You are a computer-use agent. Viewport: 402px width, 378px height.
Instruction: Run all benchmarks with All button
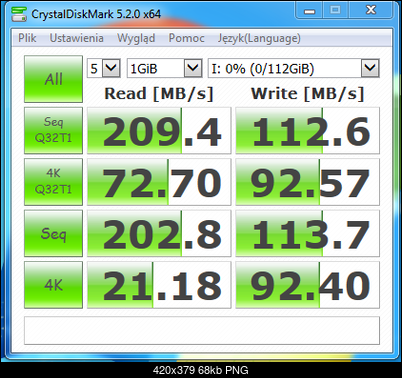[x=53, y=79]
